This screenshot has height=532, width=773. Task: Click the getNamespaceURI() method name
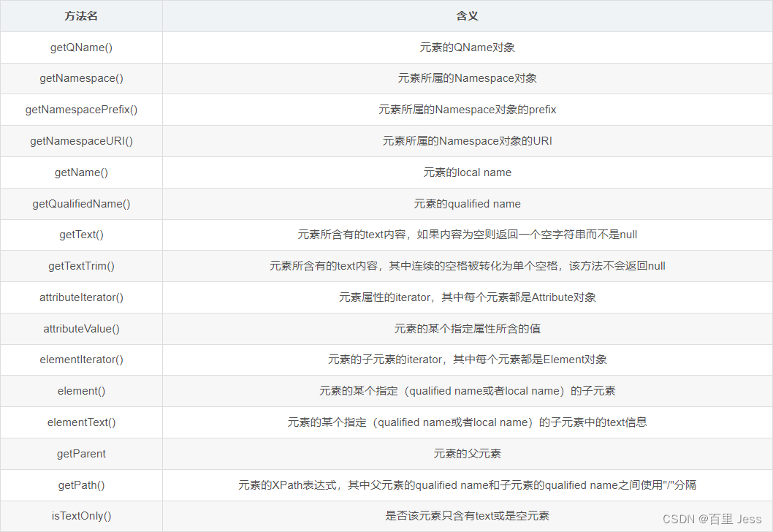coord(81,141)
